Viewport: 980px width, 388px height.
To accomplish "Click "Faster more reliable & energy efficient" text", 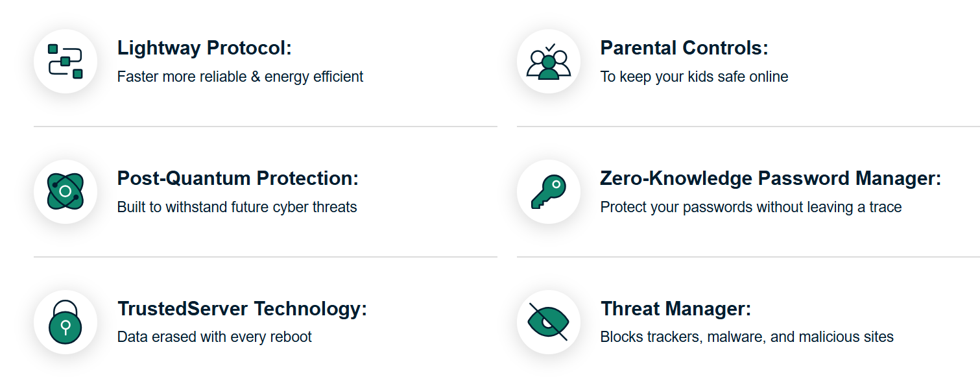I will pyautogui.click(x=240, y=77).
